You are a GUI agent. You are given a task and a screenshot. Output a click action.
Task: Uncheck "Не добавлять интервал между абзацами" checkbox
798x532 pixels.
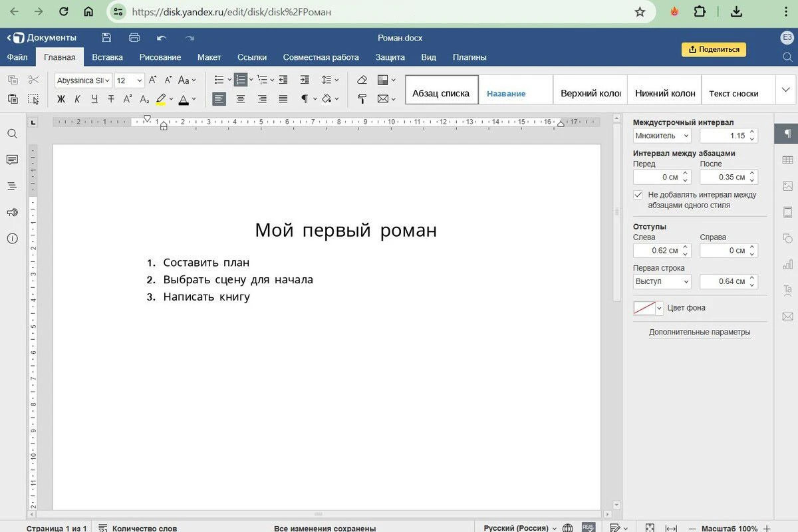(x=638, y=195)
